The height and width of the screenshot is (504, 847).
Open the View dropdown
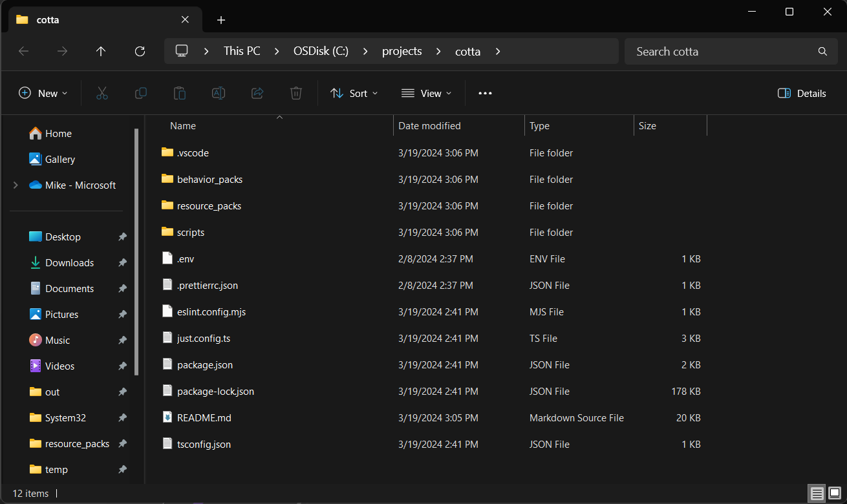[x=425, y=93]
